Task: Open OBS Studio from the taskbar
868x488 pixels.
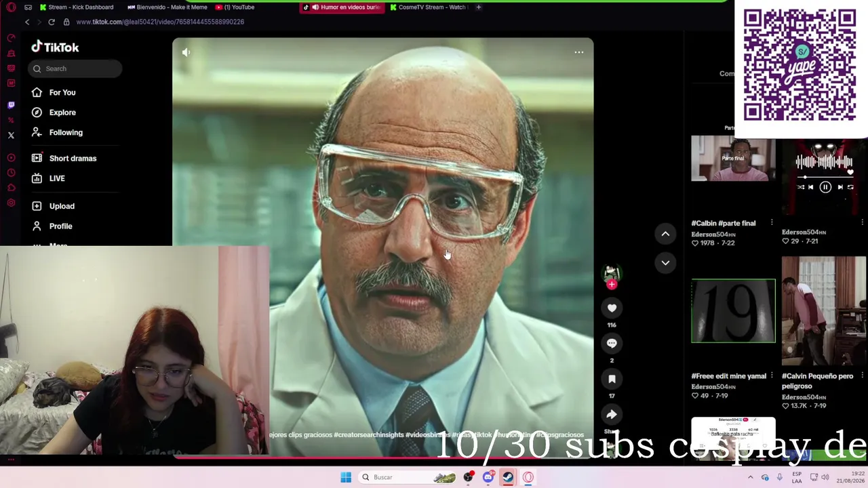Action: click(468, 477)
